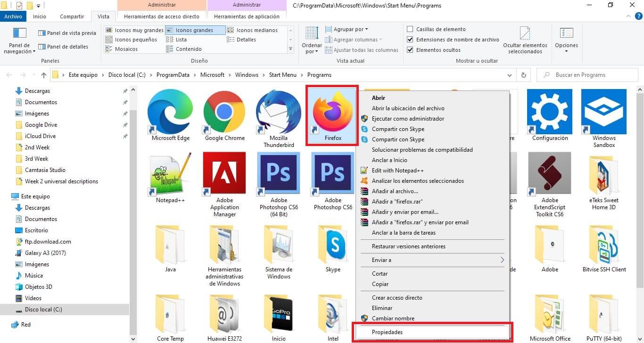
Task: Choose Anclar a la barra de tareas
Action: pos(433,233)
